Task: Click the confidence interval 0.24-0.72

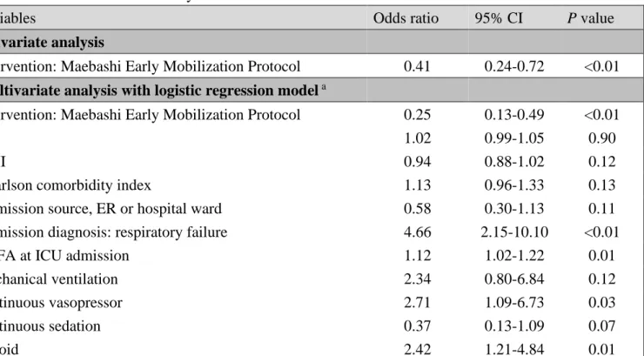Action: 514,66
